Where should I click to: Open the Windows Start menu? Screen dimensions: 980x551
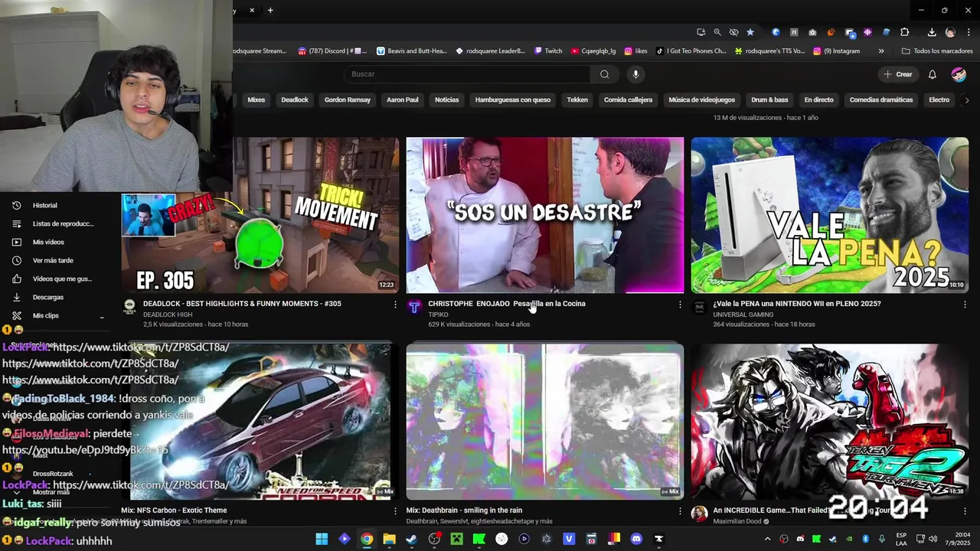[322, 539]
